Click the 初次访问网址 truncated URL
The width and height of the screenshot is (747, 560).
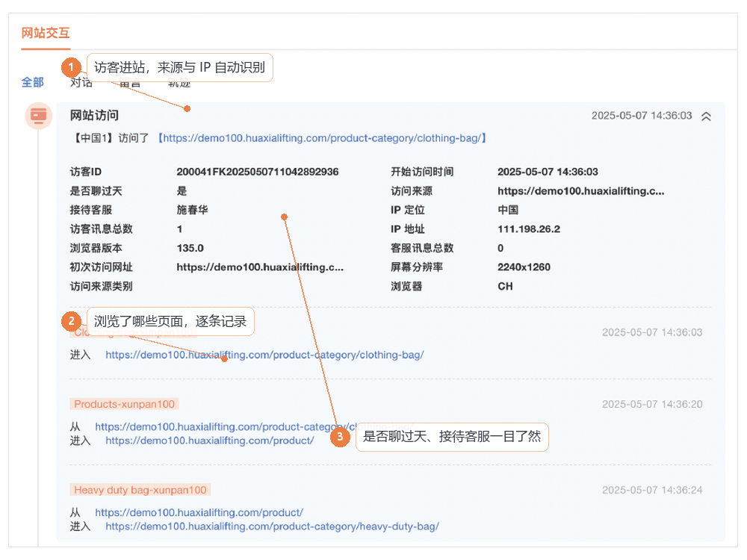pyautogui.click(x=260, y=267)
